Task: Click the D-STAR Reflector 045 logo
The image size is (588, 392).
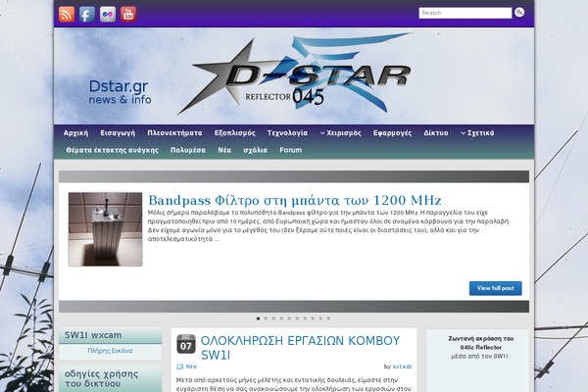Action: (x=294, y=73)
